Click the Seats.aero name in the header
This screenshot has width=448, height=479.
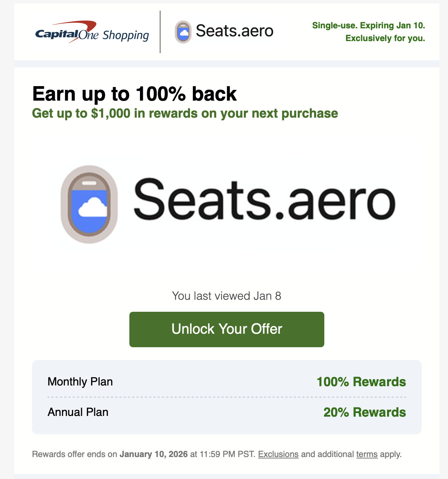(x=234, y=31)
